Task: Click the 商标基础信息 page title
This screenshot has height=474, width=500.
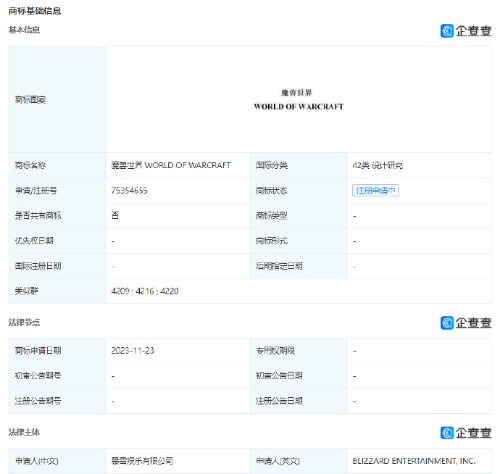Action: (35, 11)
